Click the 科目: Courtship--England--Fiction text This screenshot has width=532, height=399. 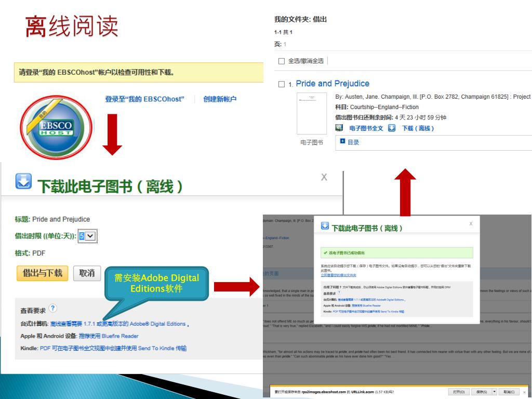pos(377,107)
